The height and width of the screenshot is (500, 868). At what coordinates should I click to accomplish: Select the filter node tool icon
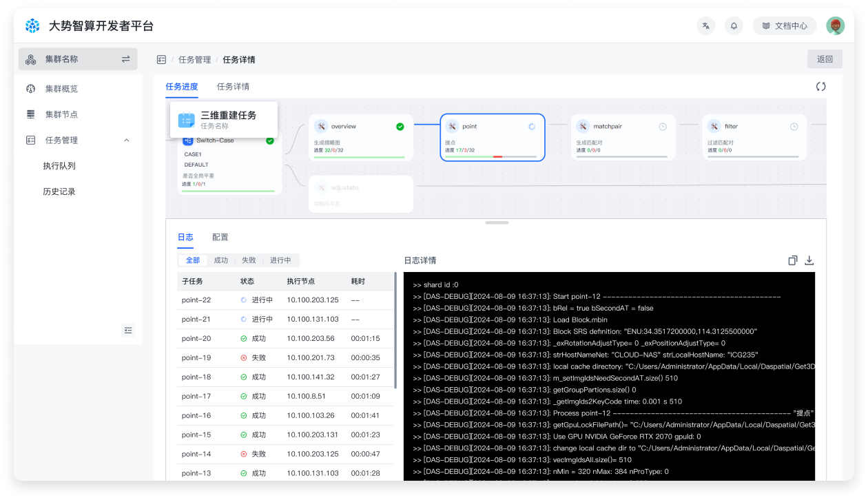tap(714, 127)
